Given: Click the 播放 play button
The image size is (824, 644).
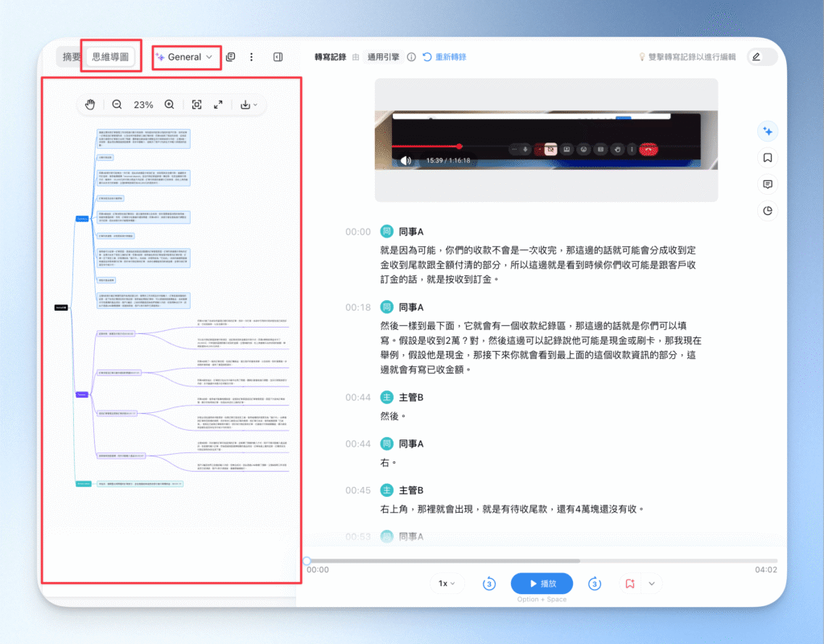Looking at the screenshot, I should pos(542,584).
